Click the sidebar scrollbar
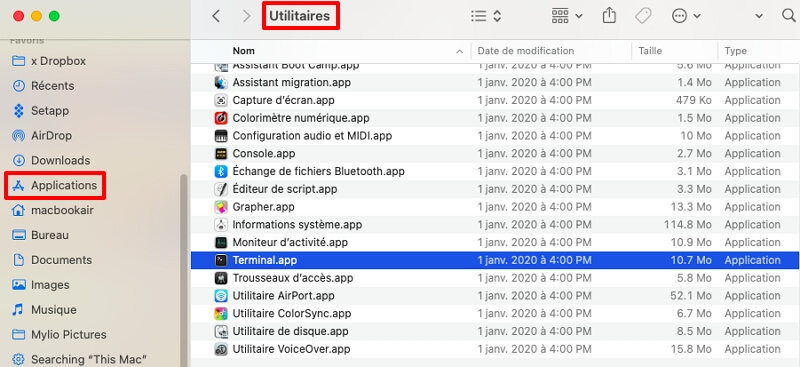800x367 pixels. click(x=184, y=271)
